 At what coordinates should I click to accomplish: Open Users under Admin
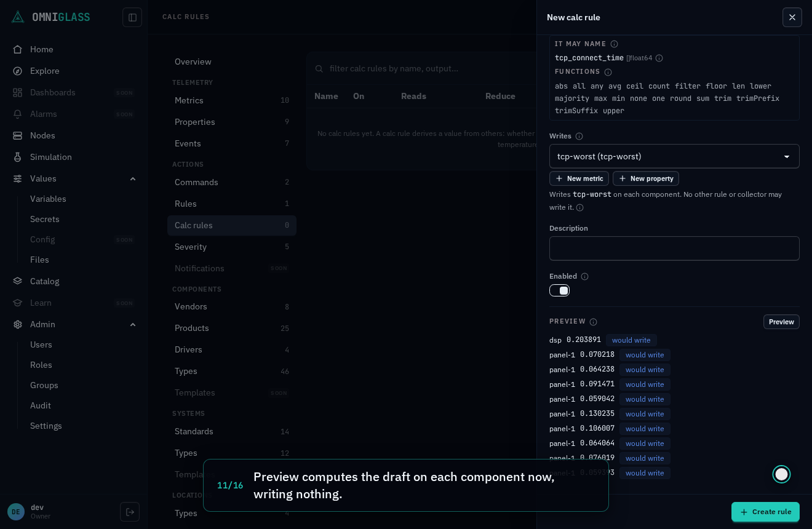[x=41, y=344]
